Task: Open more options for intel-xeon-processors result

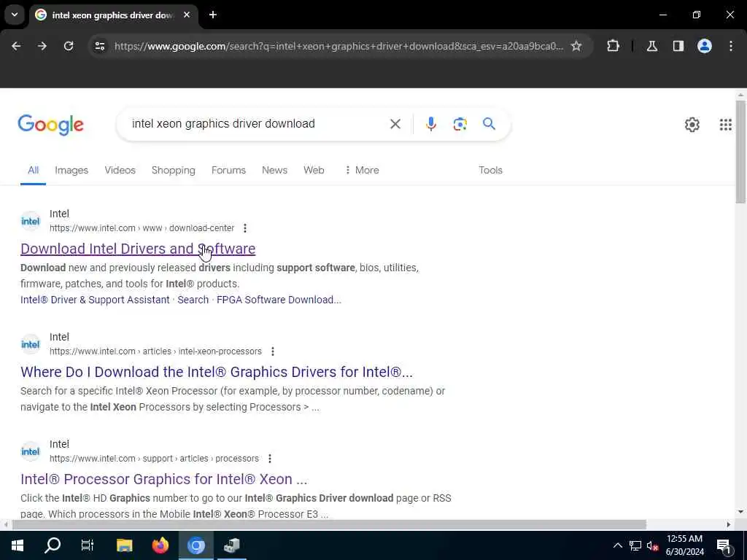Action: click(273, 351)
